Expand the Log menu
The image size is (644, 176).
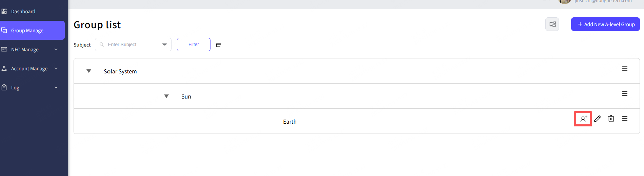(31, 88)
